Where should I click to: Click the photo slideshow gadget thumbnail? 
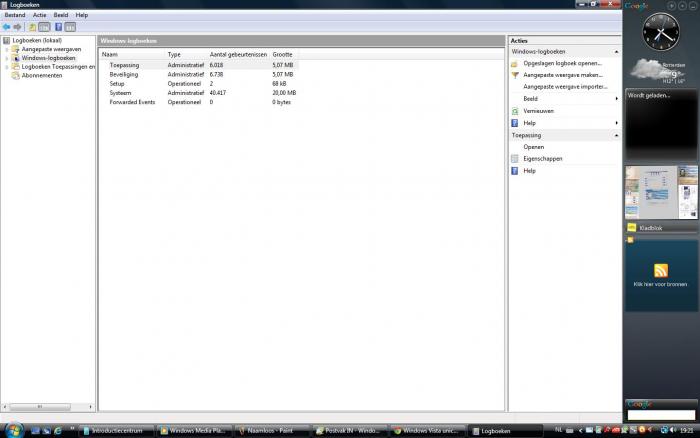click(661, 192)
